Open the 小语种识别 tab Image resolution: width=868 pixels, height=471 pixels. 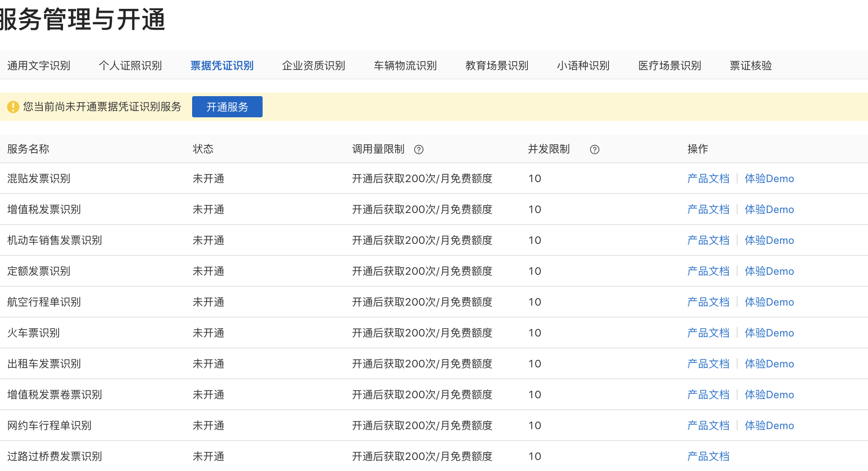click(x=583, y=66)
